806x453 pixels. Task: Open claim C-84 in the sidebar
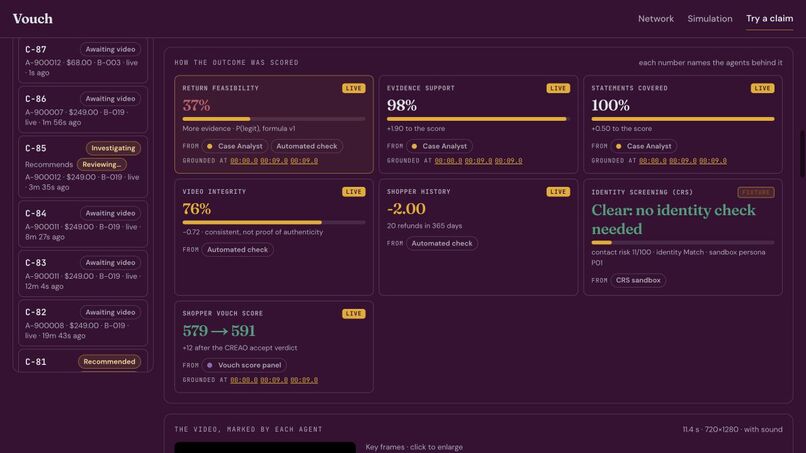pos(83,224)
